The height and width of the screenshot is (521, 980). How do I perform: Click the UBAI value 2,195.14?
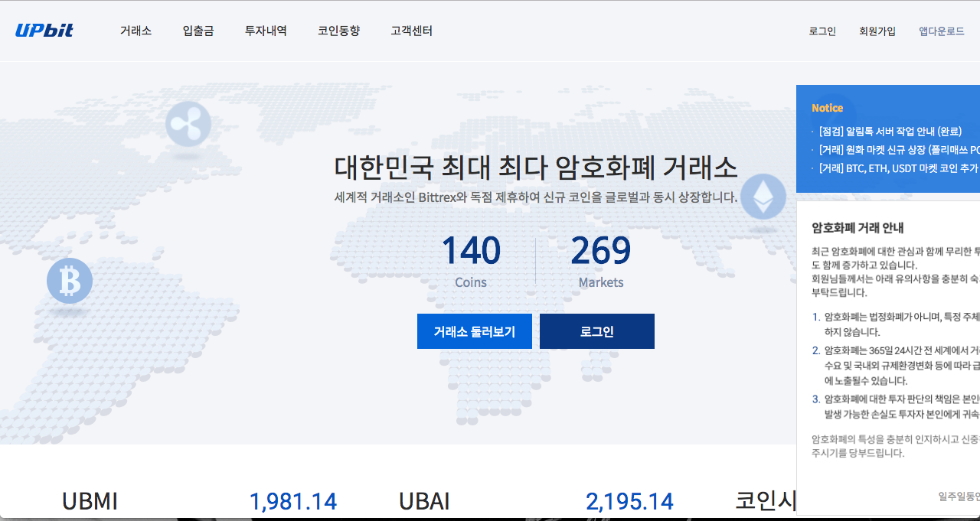click(629, 502)
